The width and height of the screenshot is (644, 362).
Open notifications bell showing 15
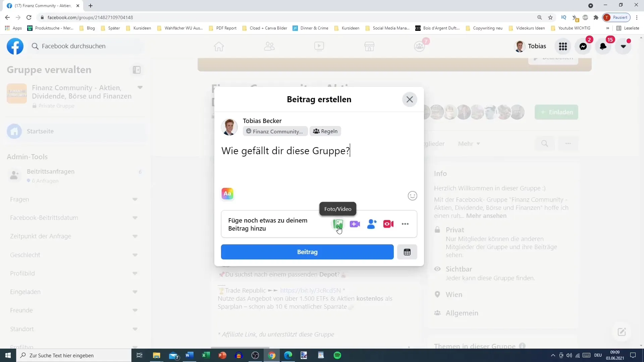click(603, 46)
